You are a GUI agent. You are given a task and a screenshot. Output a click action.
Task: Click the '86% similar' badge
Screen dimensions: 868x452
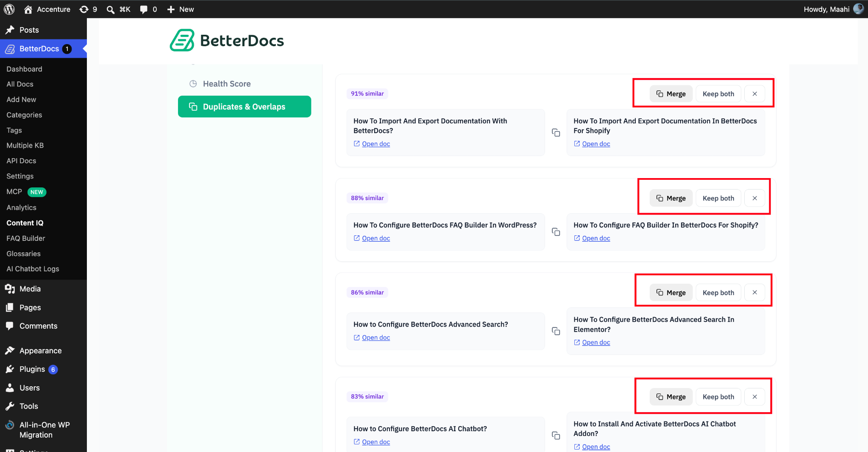[x=367, y=292]
